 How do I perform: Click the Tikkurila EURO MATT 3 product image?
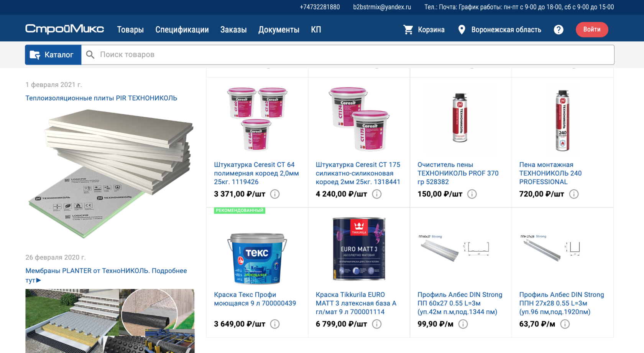point(359,249)
